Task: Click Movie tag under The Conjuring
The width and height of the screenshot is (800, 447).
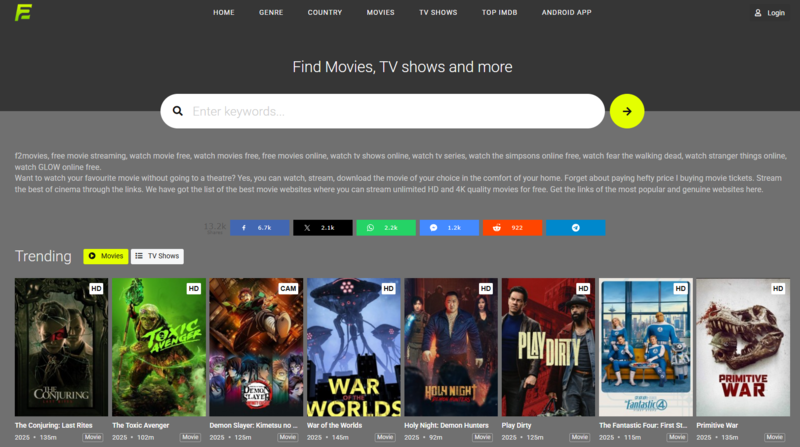Action: click(93, 437)
